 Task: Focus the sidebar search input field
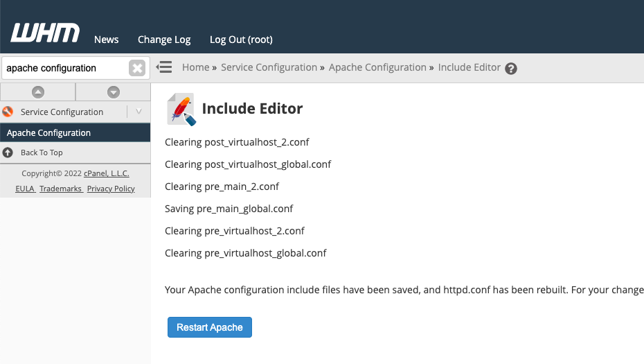pos(66,68)
